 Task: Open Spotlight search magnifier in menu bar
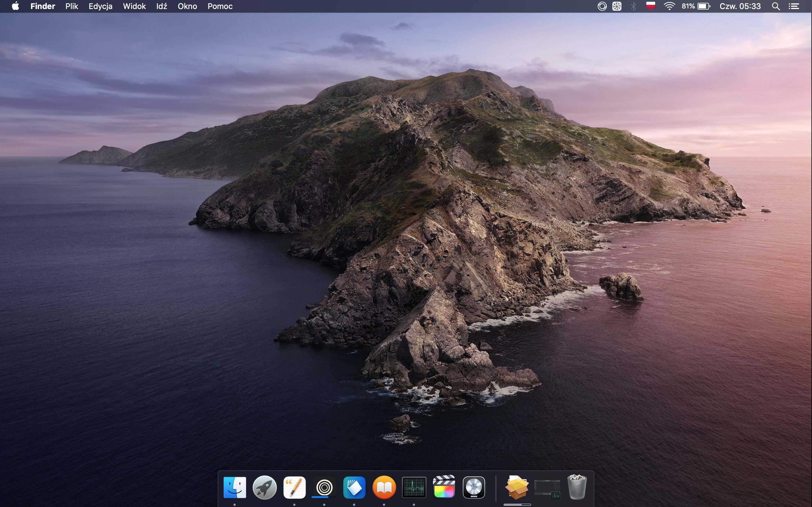pos(775,6)
